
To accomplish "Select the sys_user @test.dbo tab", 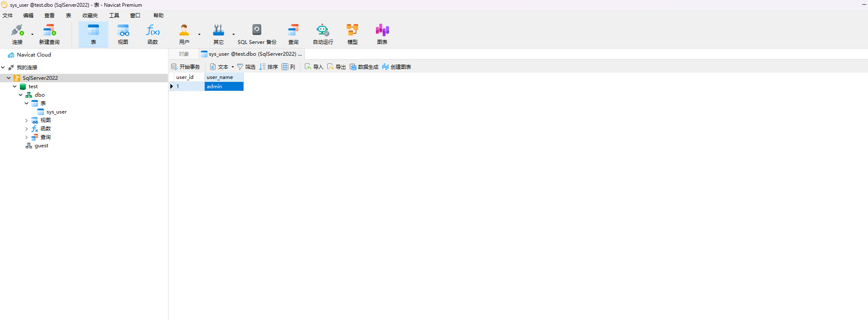I will [252, 54].
